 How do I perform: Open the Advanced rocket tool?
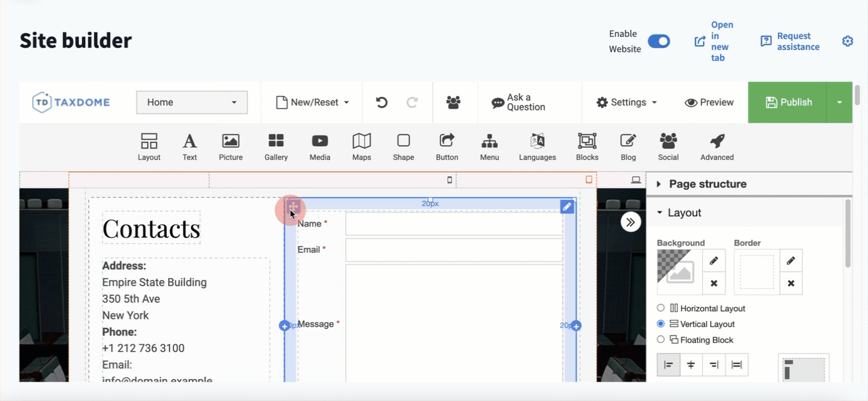point(717,147)
